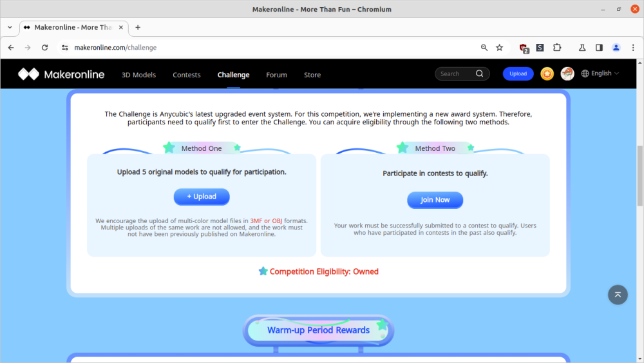The image size is (644, 363).
Task: Click the scrollbar down arrow
Action: (640, 359)
